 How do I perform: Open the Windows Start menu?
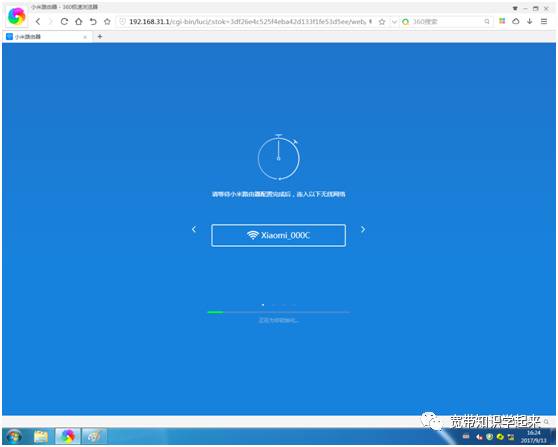(x=14, y=437)
